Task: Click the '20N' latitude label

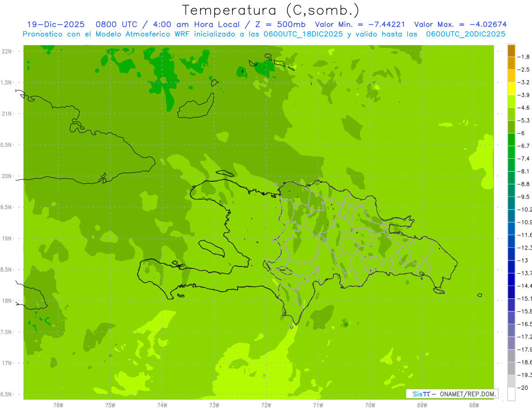Action: [x=8, y=176]
